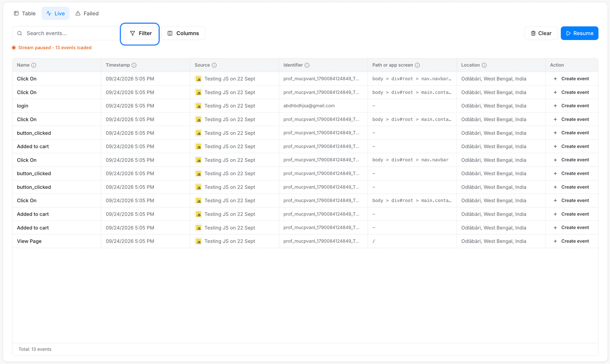Click the Search events input field
The width and height of the screenshot is (610, 364).
tap(66, 33)
